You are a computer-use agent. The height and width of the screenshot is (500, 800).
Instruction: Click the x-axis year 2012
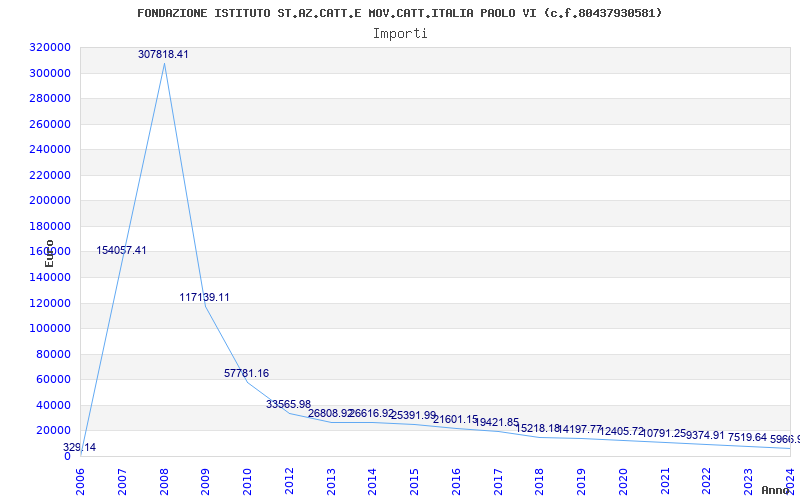289,481
